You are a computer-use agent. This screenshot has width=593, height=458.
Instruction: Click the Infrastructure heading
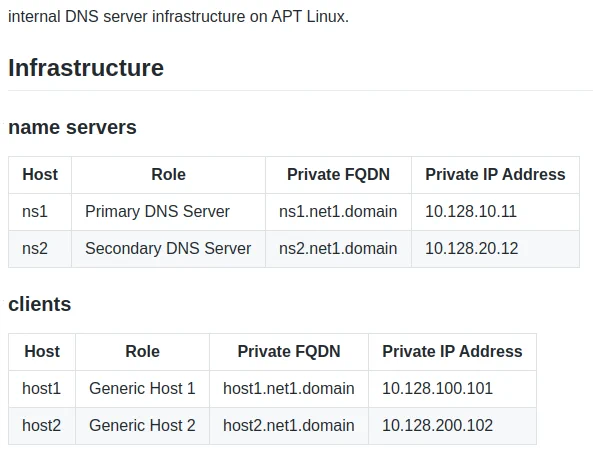point(86,68)
